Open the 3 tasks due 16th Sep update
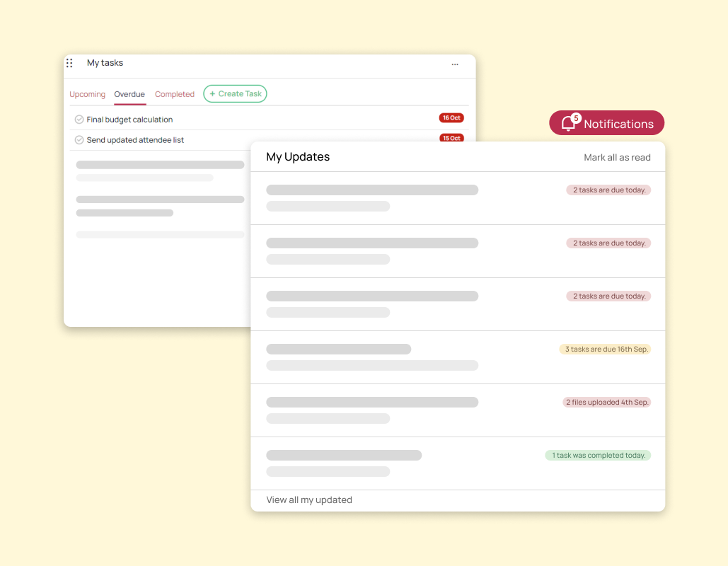 click(x=606, y=350)
